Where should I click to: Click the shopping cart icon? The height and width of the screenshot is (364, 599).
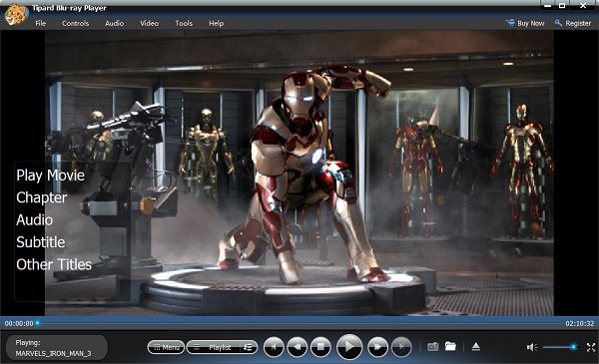tap(510, 23)
